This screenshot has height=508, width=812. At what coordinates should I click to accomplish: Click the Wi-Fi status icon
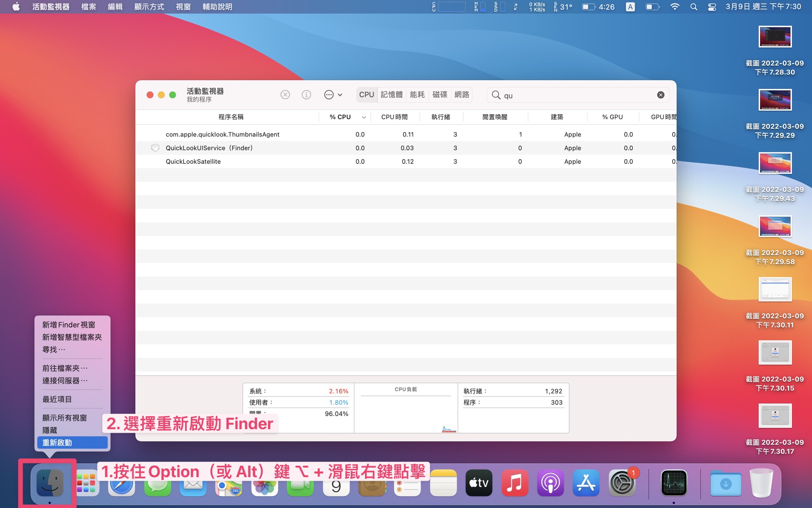tap(674, 7)
